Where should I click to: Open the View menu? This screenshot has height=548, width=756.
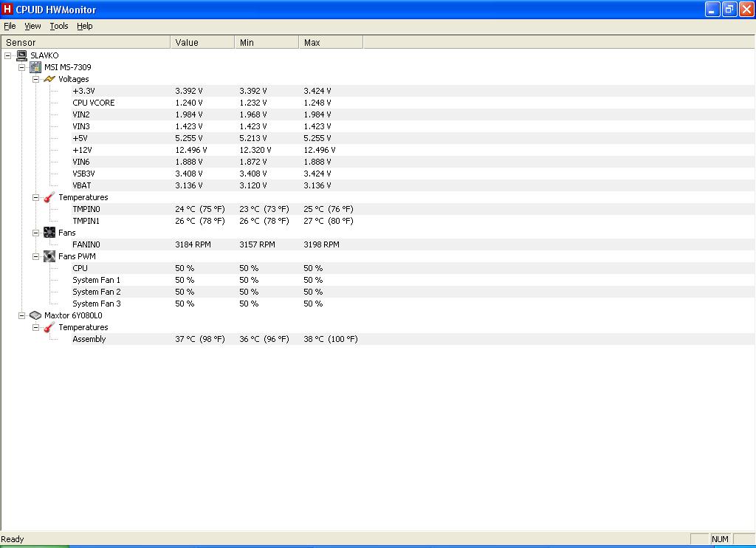[x=32, y=26]
